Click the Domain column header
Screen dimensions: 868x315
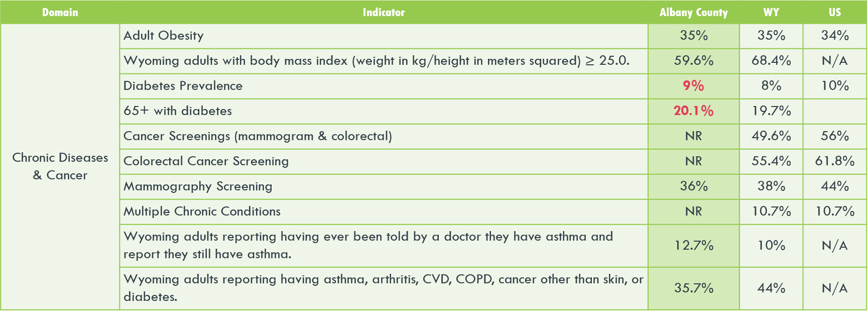pyautogui.click(x=60, y=13)
